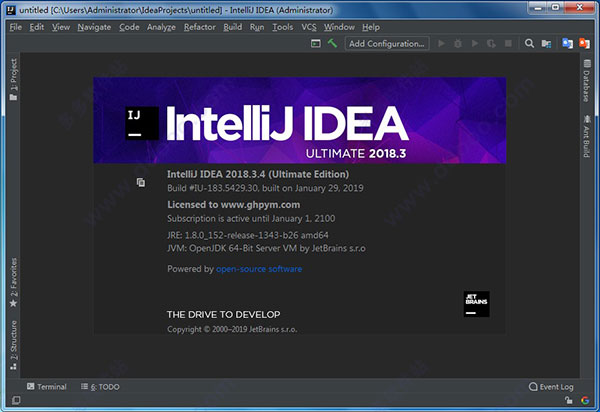The image size is (600, 412).
Task: Click the IJ logo on the splash banner
Action: point(142,123)
